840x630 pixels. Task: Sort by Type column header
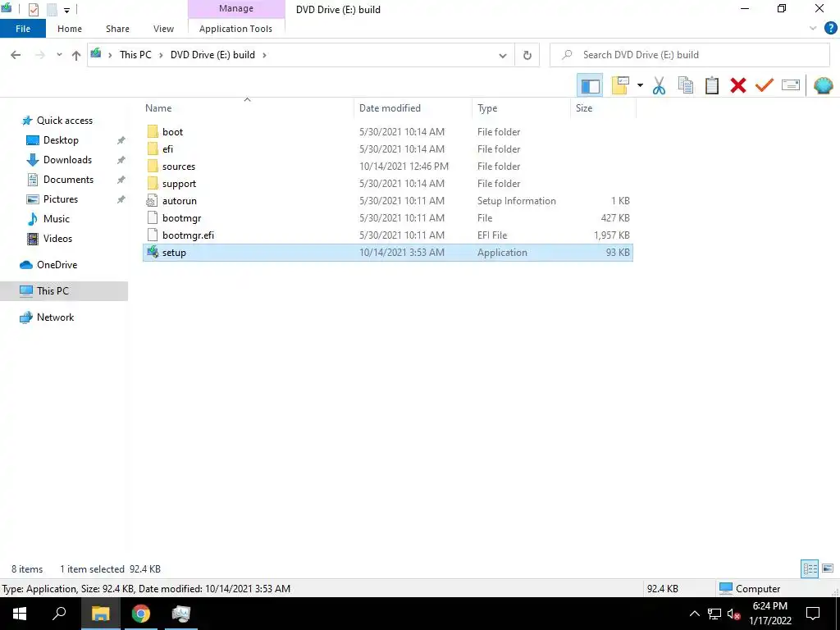point(487,108)
